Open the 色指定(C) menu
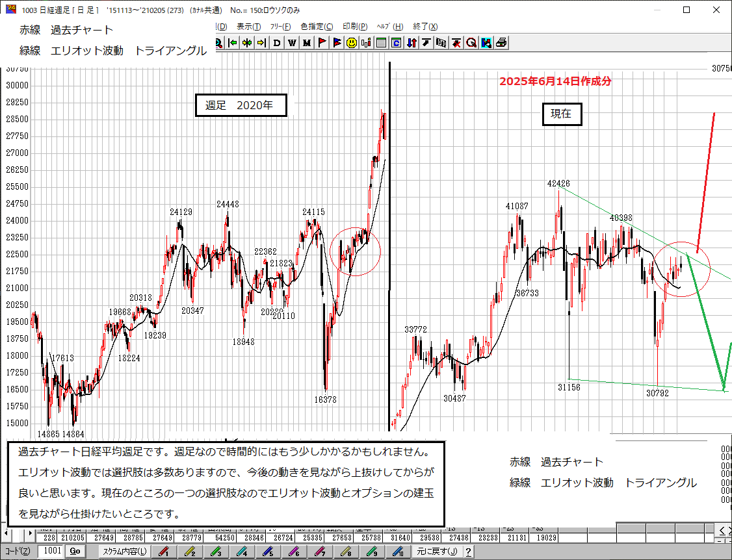732x560 pixels. click(317, 27)
